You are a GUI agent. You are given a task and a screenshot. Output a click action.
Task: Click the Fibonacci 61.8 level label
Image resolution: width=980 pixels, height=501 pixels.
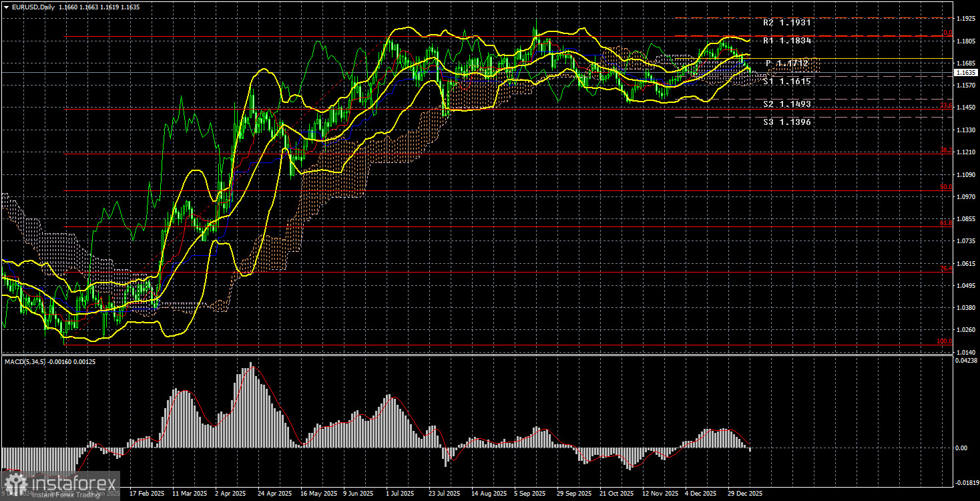point(945,224)
